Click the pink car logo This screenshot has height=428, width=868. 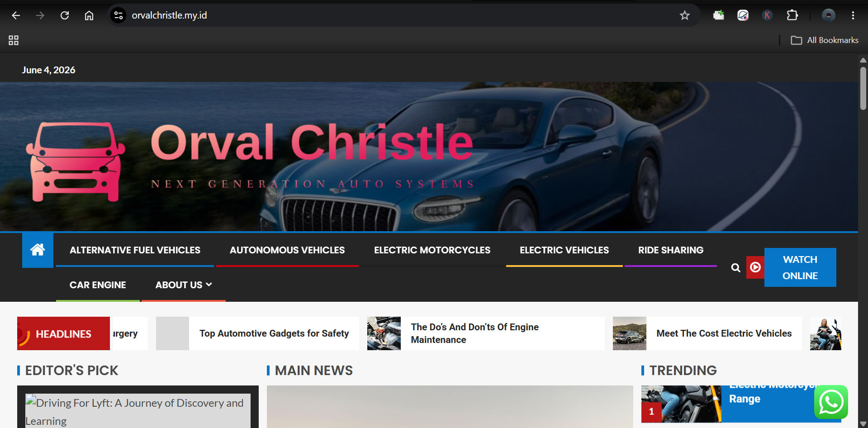76,162
